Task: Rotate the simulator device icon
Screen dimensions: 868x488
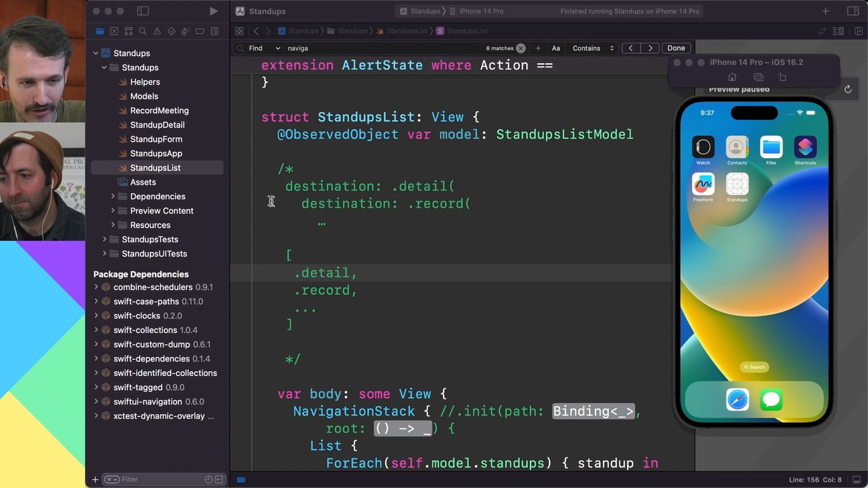Action: point(782,78)
